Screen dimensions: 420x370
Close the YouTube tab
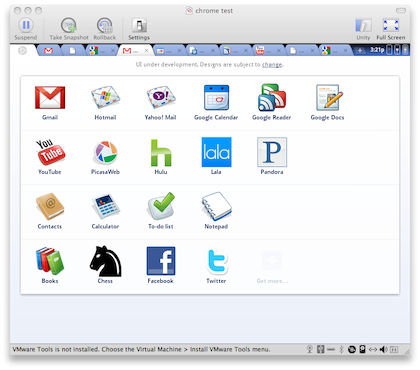point(279,51)
